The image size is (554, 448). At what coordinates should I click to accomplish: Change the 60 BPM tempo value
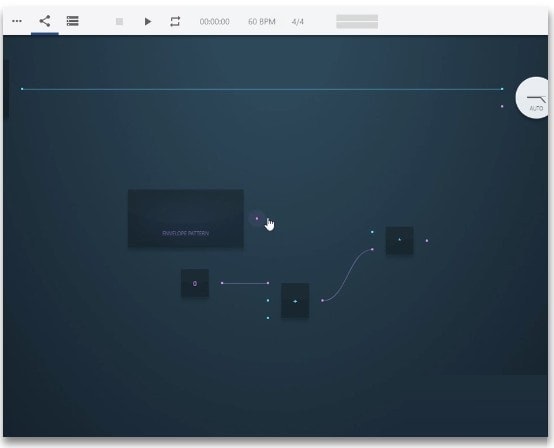tap(261, 22)
